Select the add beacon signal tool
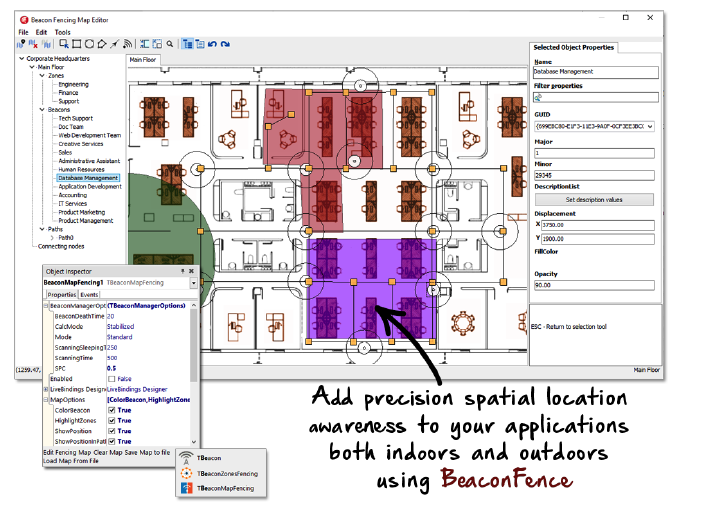The height and width of the screenshot is (522, 705). point(128,44)
